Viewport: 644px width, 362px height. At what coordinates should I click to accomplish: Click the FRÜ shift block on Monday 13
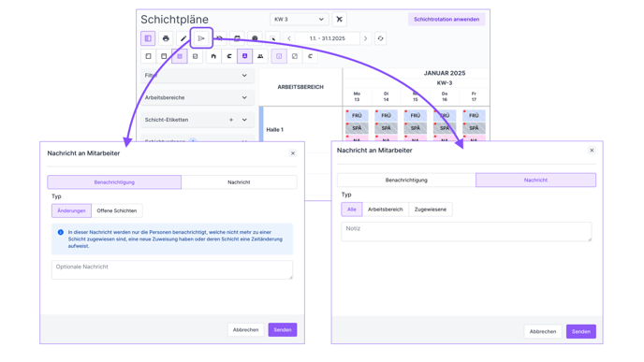[357, 115]
